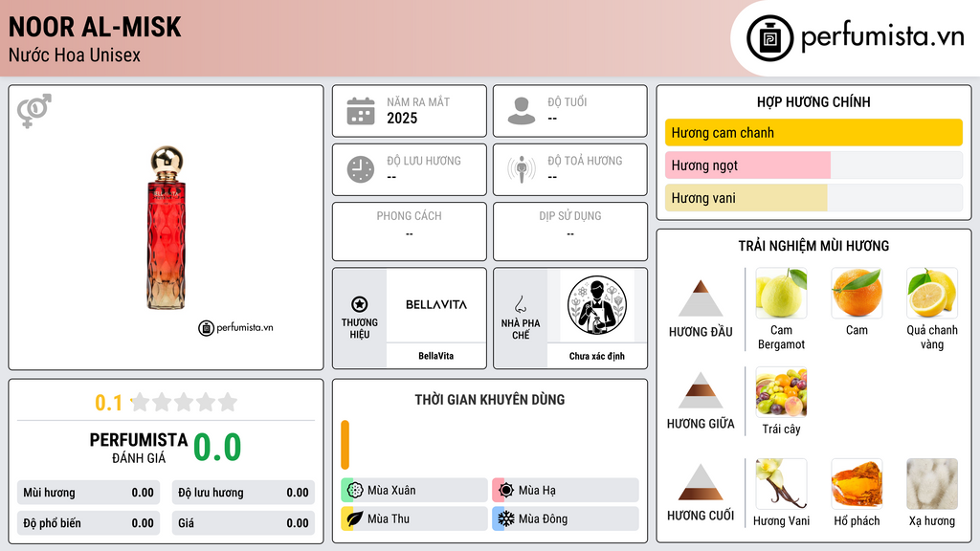The image size is (980, 551).
Task: Click the Noor Al-Misk perfume bottle image
Action: coord(167,228)
